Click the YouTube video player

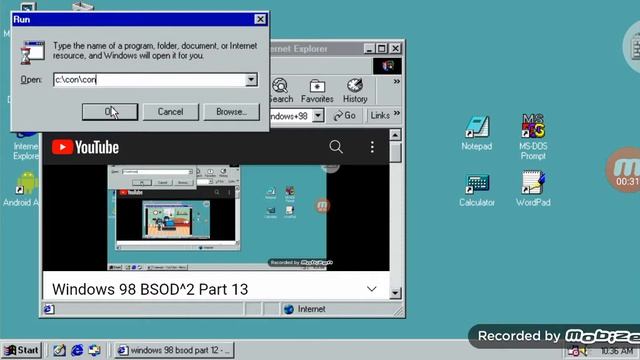click(216, 218)
